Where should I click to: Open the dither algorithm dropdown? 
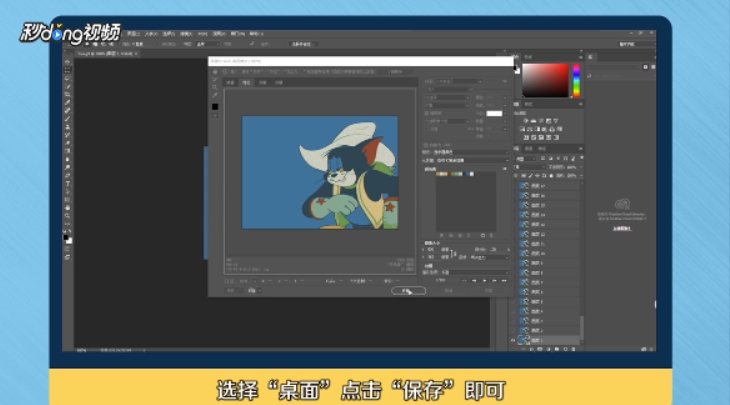pos(447,106)
